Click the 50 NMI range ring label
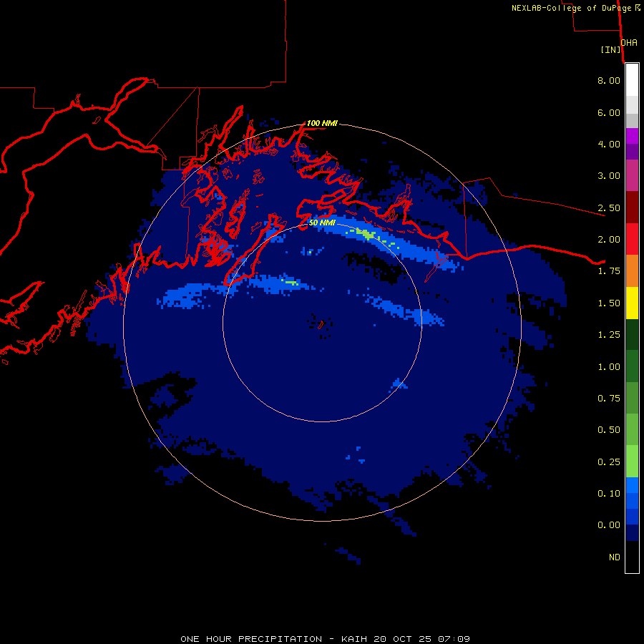Image resolution: width=644 pixels, height=644 pixels. coord(323,223)
